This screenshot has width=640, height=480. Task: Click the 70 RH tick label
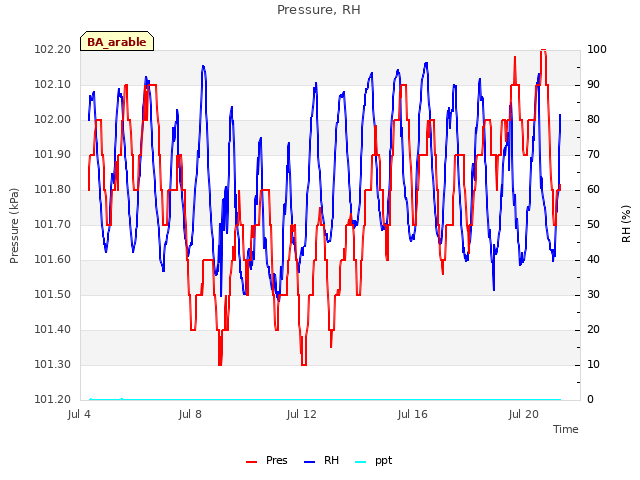(593, 155)
